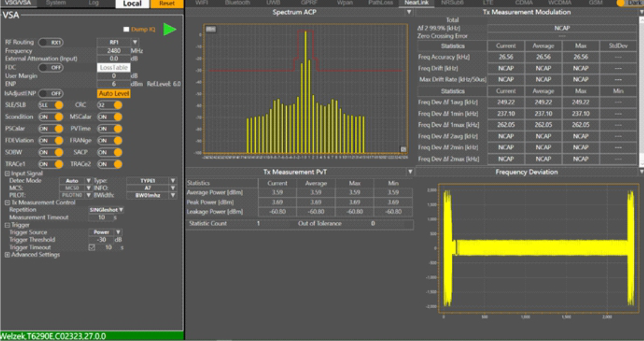Viewport: 644px width, 341px height.
Task: Select the WiFi technology tab
Action: (202, 3)
